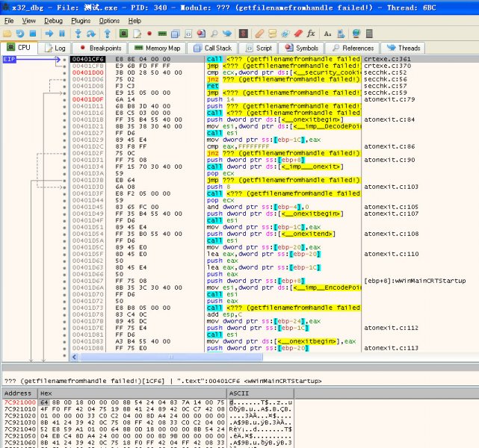Open the Calculator toolbar icon

click(369, 34)
